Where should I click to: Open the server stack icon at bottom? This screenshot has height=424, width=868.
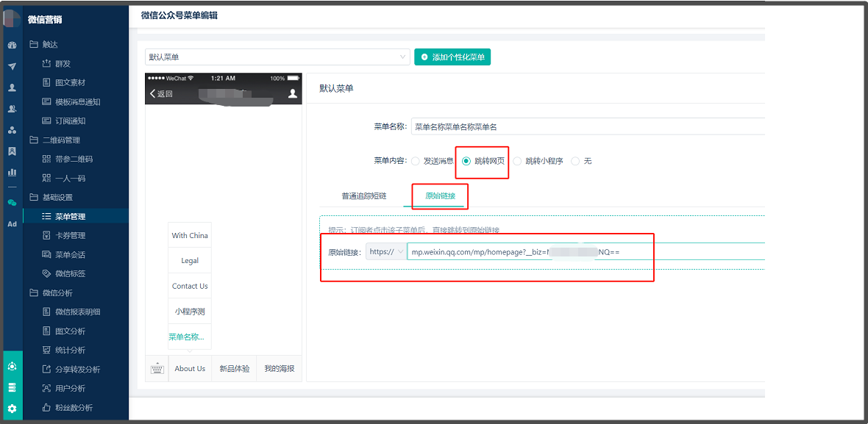[13, 387]
